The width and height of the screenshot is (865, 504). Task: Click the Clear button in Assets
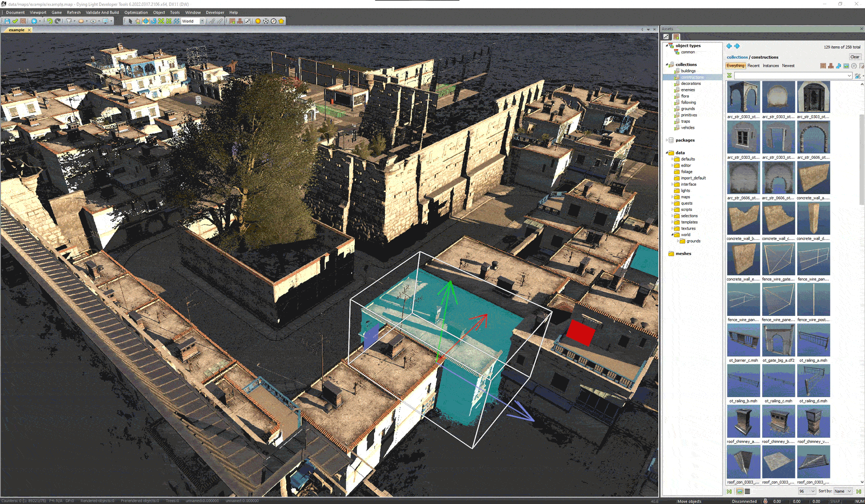[x=855, y=57]
